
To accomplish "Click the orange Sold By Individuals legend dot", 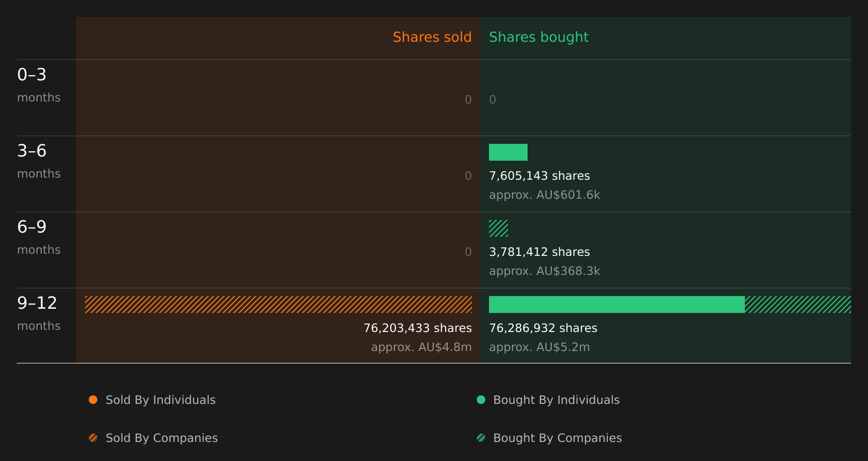I will (93, 400).
